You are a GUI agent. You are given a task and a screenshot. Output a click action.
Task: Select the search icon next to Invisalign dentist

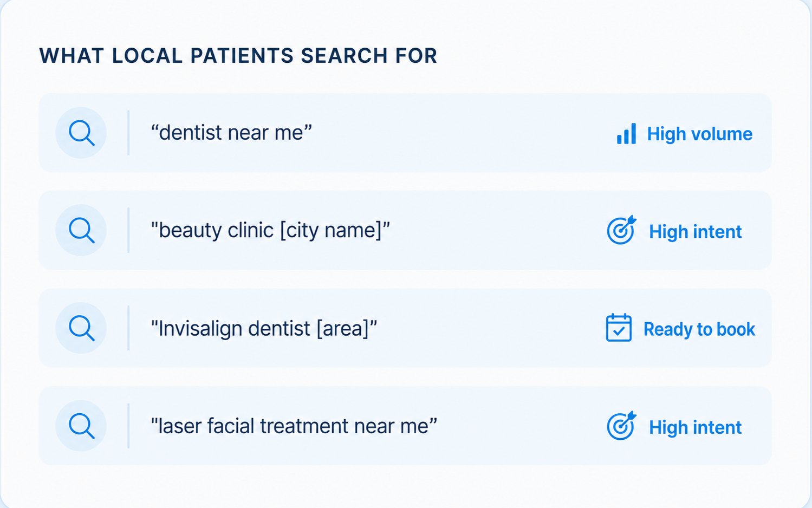(81, 328)
